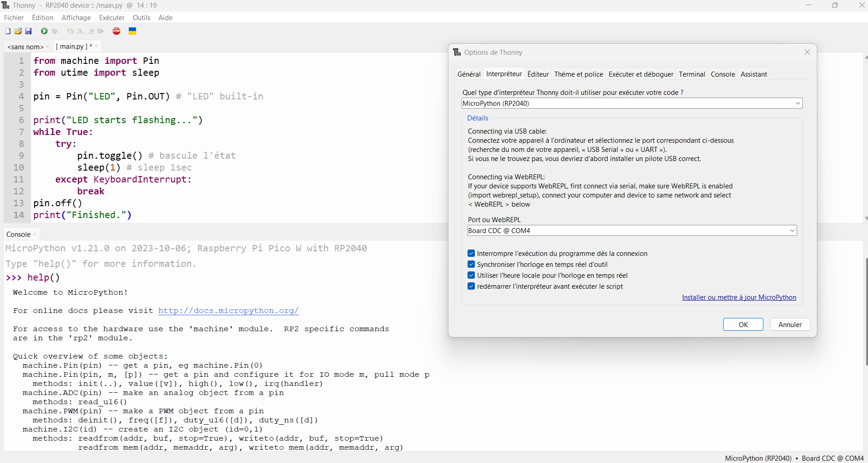Open the Fichier menu
Viewport: 868px width, 463px height.
click(x=14, y=17)
